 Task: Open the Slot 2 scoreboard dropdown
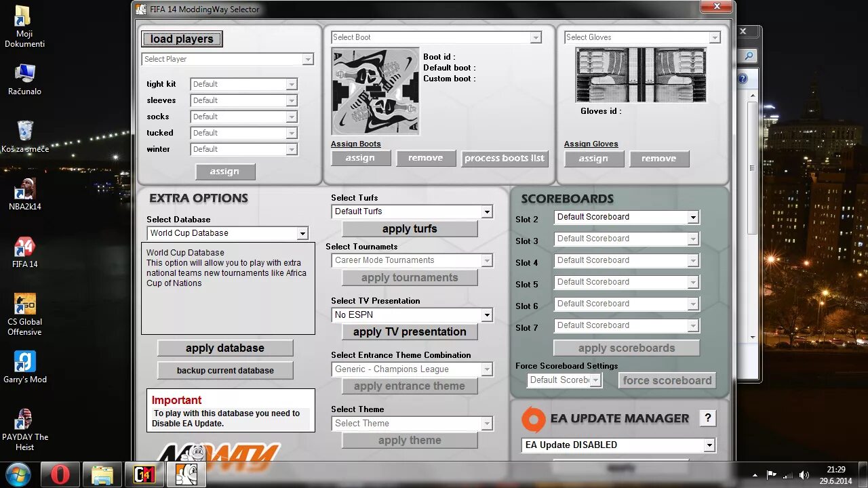tap(627, 217)
